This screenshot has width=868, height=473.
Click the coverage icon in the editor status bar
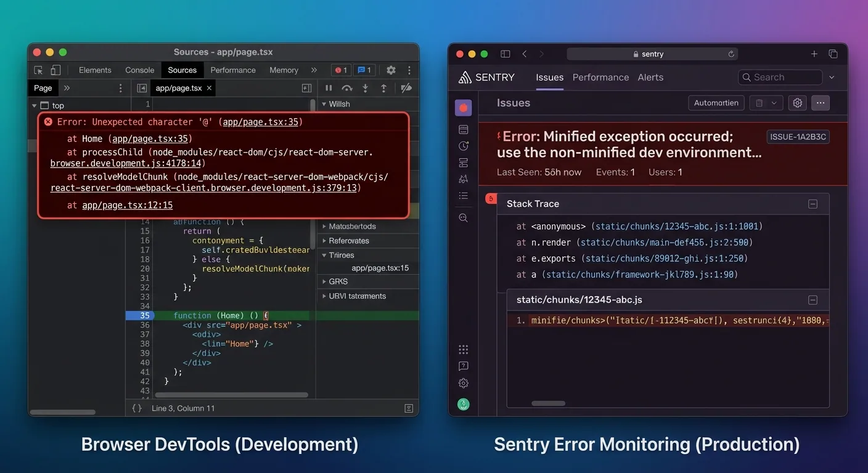tap(409, 408)
